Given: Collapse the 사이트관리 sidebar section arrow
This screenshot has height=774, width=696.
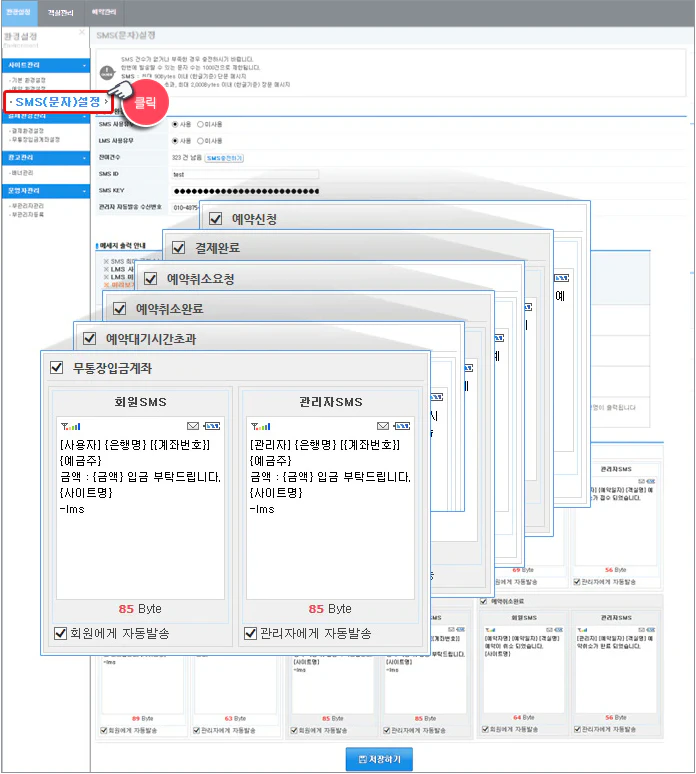Looking at the screenshot, I should tap(84, 66).
